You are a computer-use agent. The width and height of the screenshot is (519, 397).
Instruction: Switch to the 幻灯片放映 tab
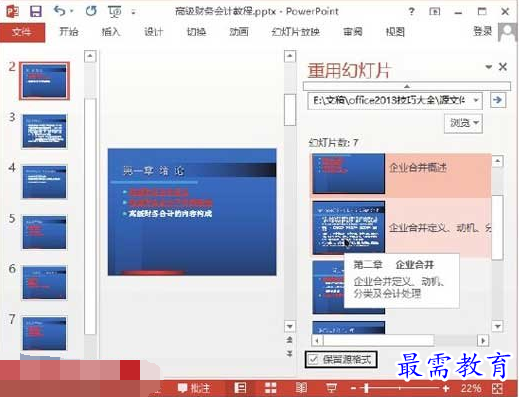pyautogui.click(x=295, y=32)
